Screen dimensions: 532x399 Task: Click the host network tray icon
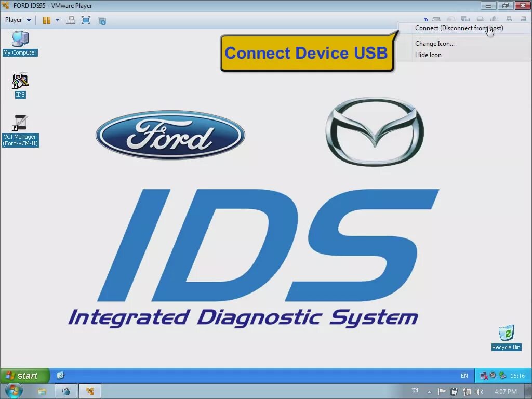467,392
